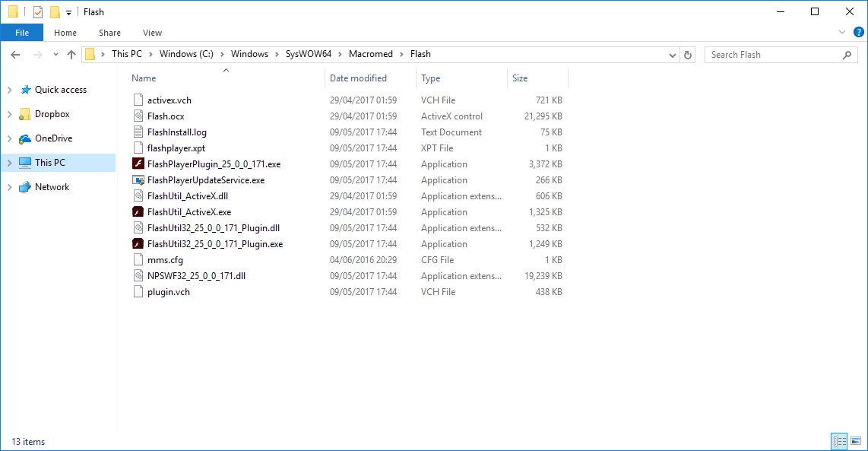Click the 04/06/2016 20:29 date cell
The image size is (868, 451).
[363, 260]
